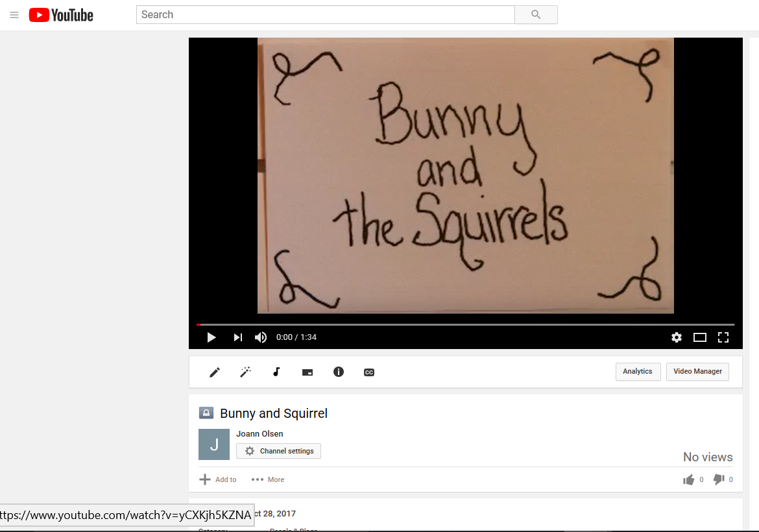Open the Audio track music note tool
This screenshot has height=532, width=759.
click(x=276, y=372)
